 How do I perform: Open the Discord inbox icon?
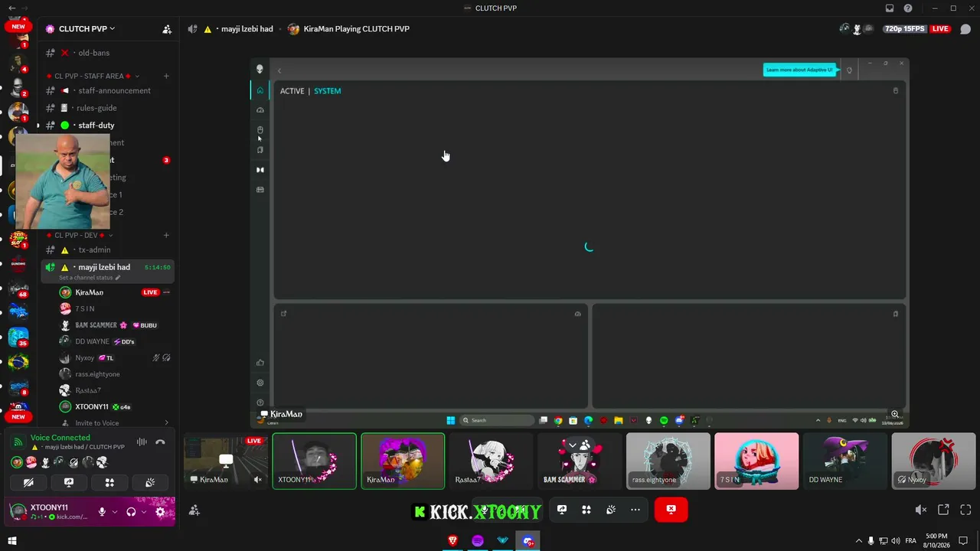(890, 8)
